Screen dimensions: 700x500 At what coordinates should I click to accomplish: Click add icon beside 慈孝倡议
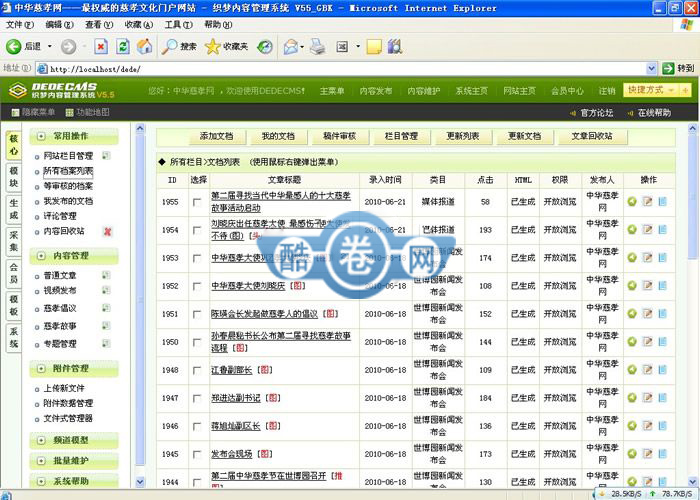point(106,308)
